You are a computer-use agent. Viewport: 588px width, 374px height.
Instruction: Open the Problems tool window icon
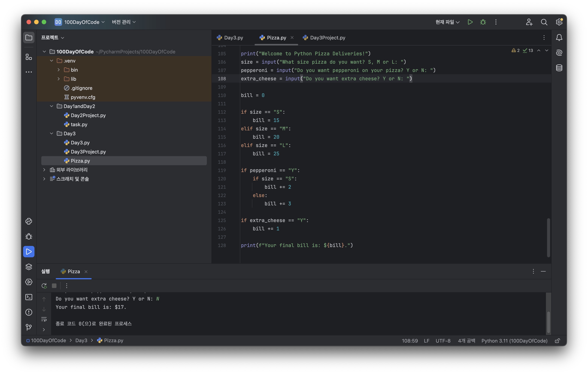(29, 312)
